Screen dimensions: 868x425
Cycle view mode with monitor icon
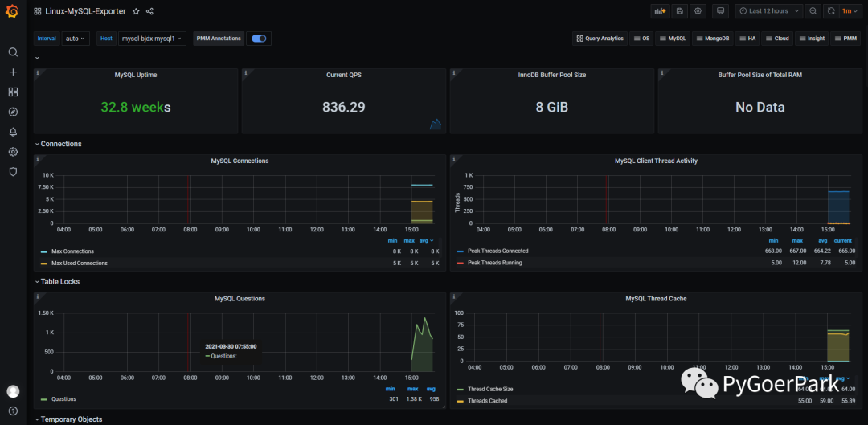coord(720,10)
